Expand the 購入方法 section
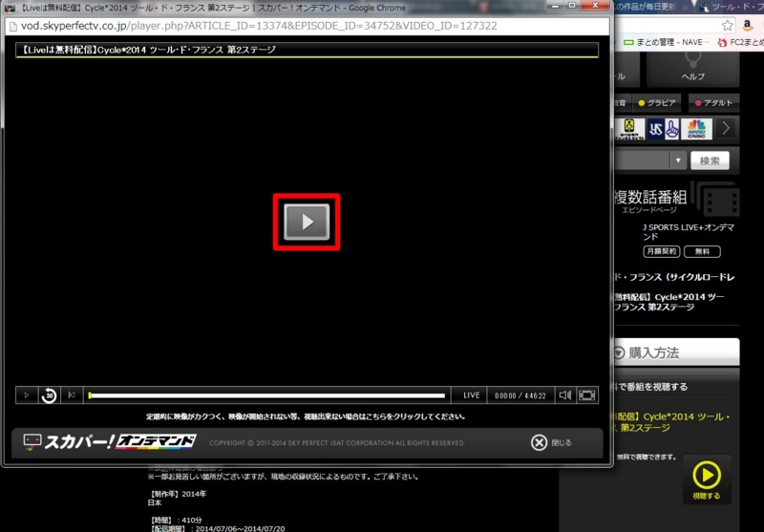Screen dimensions: 764x532 point(676,352)
